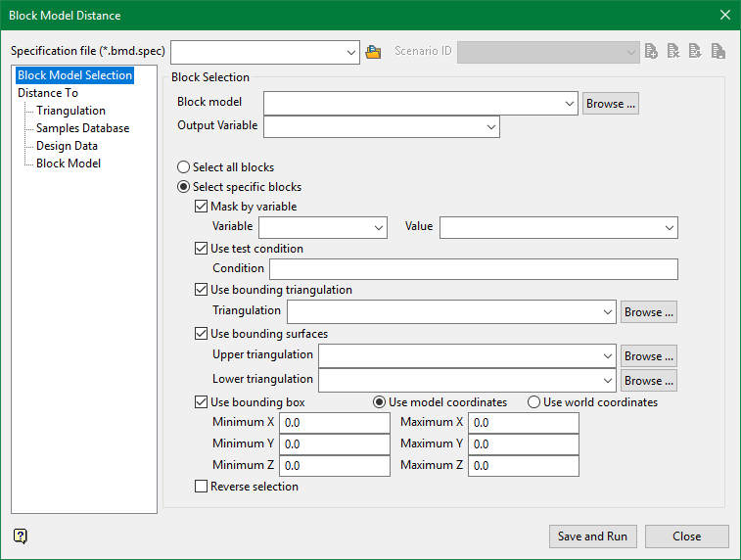
Task: Expand the Specification file combo box
Action: (351, 52)
